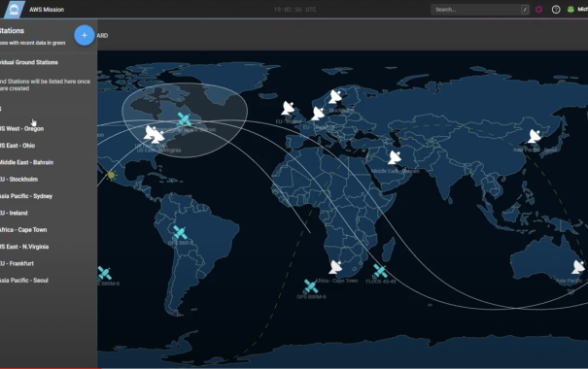Select Middle East - Bahrain in station list

pyautogui.click(x=26, y=162)
